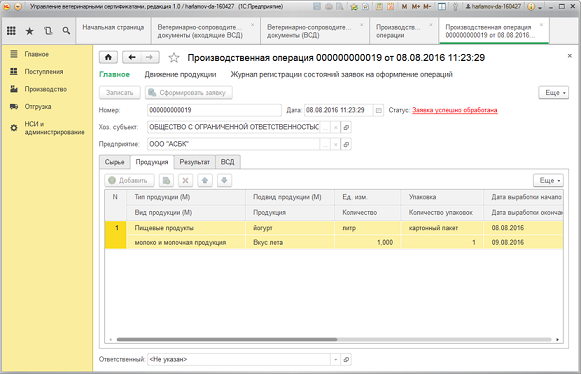Go to home page via house icon

click(x=108, y=57)
